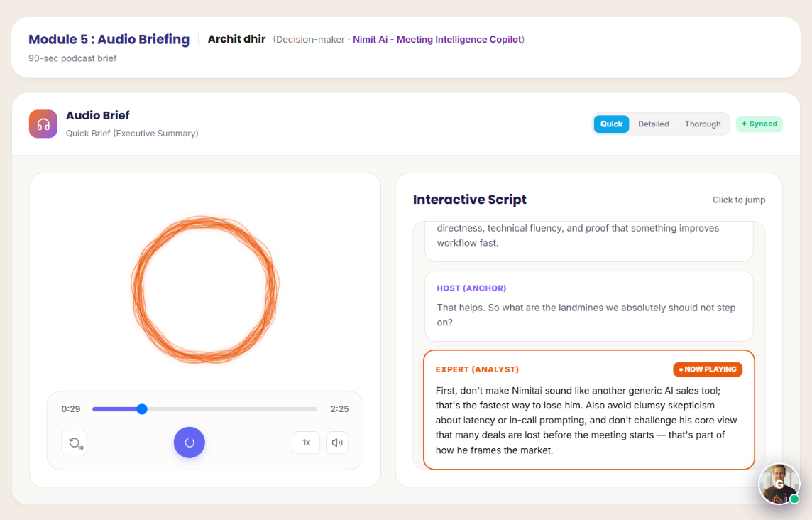Click the 'Click to jump' hint text

click(x=738, y=200)
